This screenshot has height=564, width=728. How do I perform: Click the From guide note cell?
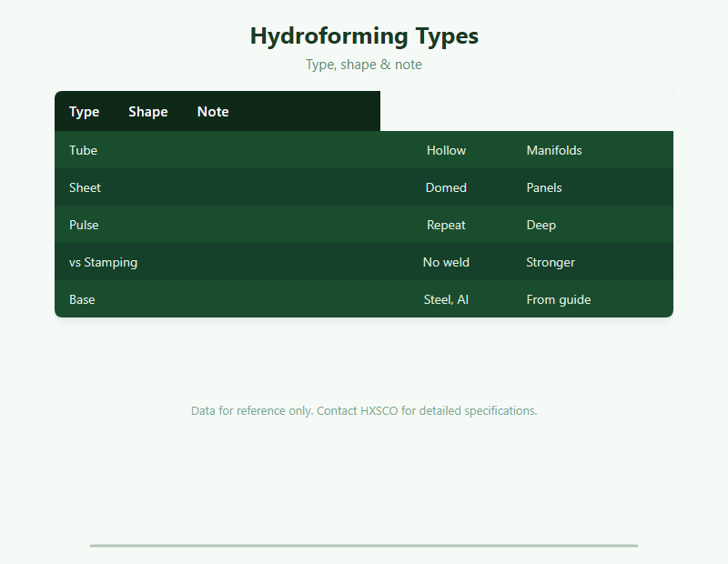coord(559,299)
